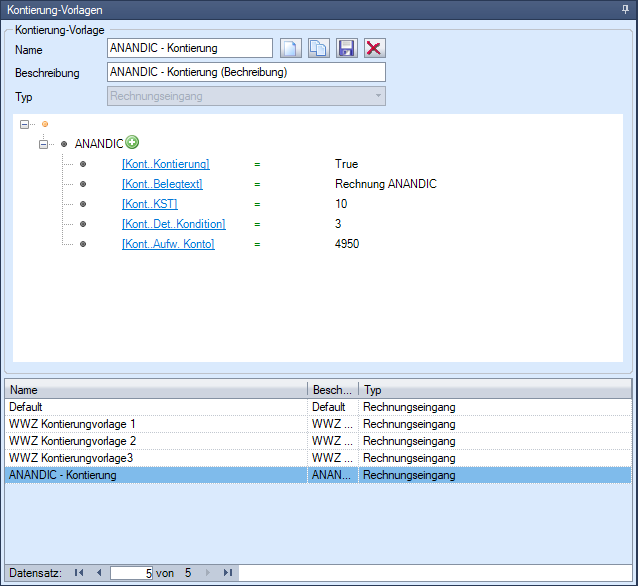This screenshot has width=638, height=586.
Task: Collapse the root tree node
Action: tap(25, 124)
